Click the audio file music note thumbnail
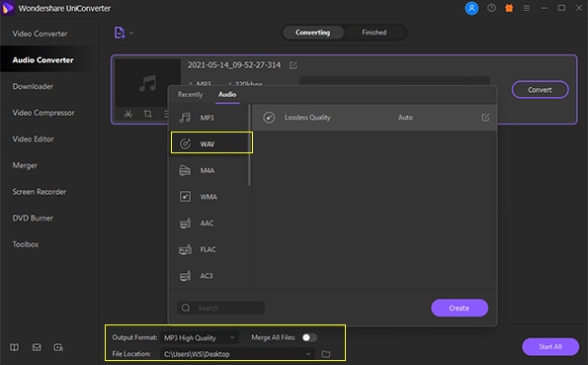Screen dimensions: 588x365 pos(147,83)
